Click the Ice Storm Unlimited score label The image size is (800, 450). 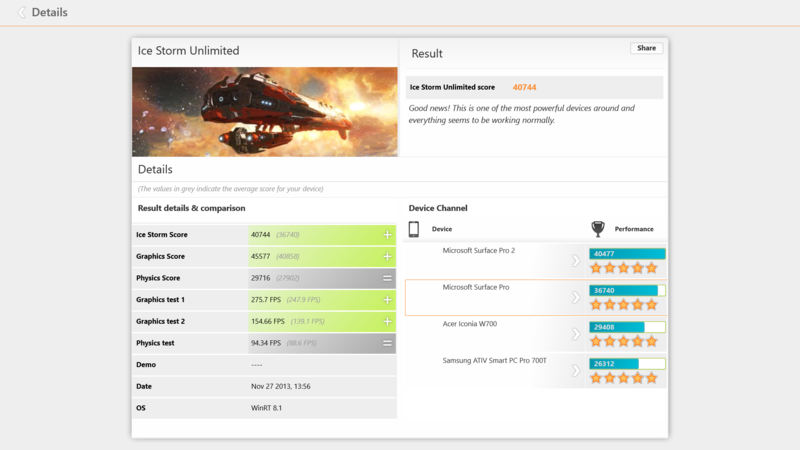(452, 87)
